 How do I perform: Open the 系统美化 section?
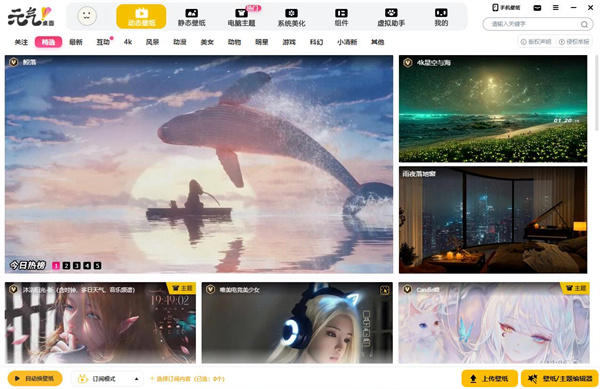291,17
